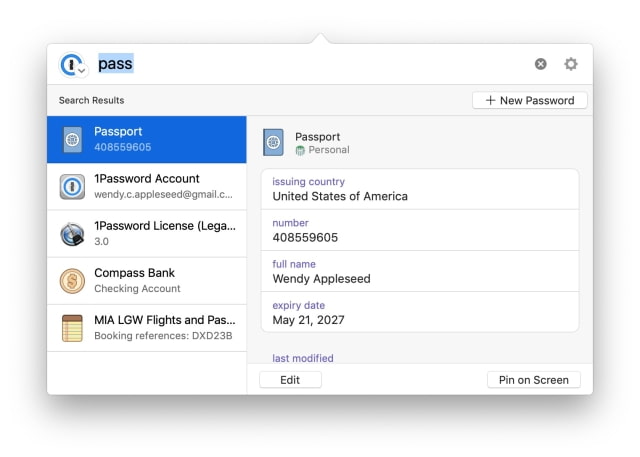Click the passport number 408559605 field

pos(419,230)
